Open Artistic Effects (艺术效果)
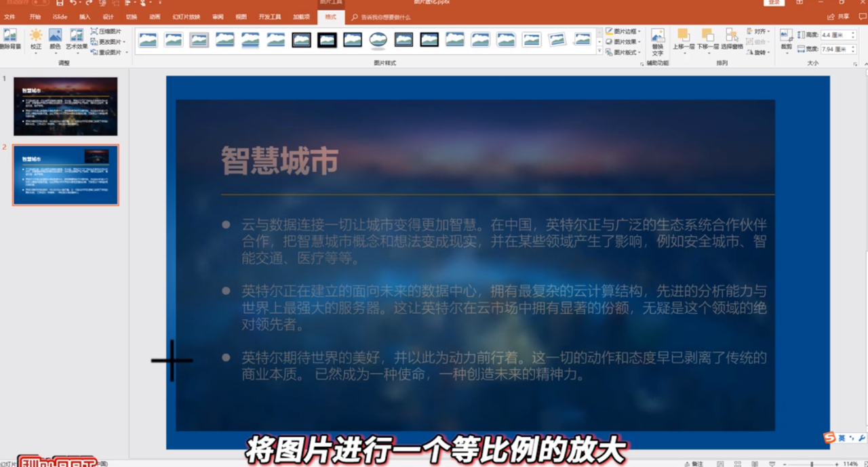868x467 pixels. pos(77,39)
